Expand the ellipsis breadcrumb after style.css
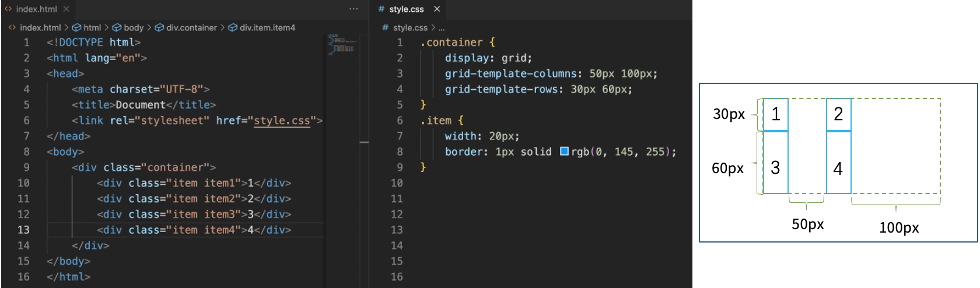The width and height of the screenshot is (980, 288). pyautogui.click(x=442, y=27)
